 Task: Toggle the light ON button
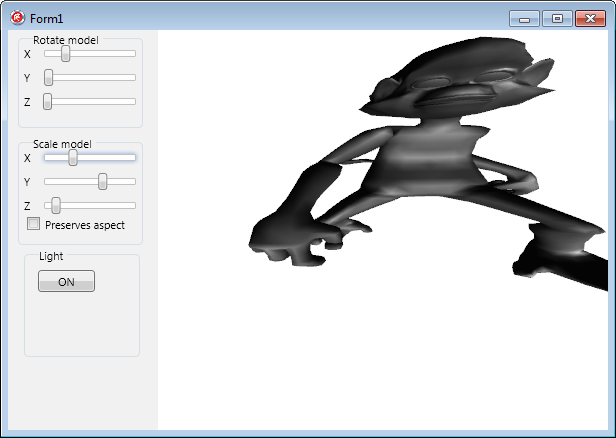66,281
